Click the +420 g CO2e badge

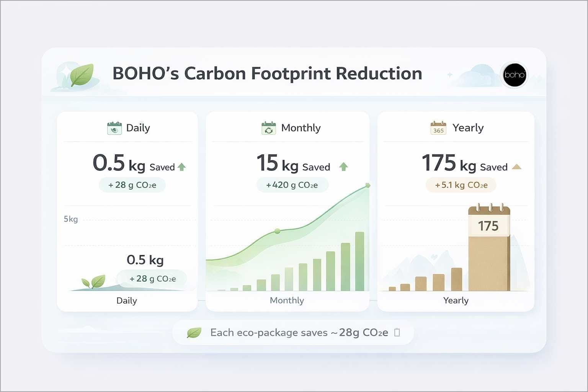click(292, 185)
